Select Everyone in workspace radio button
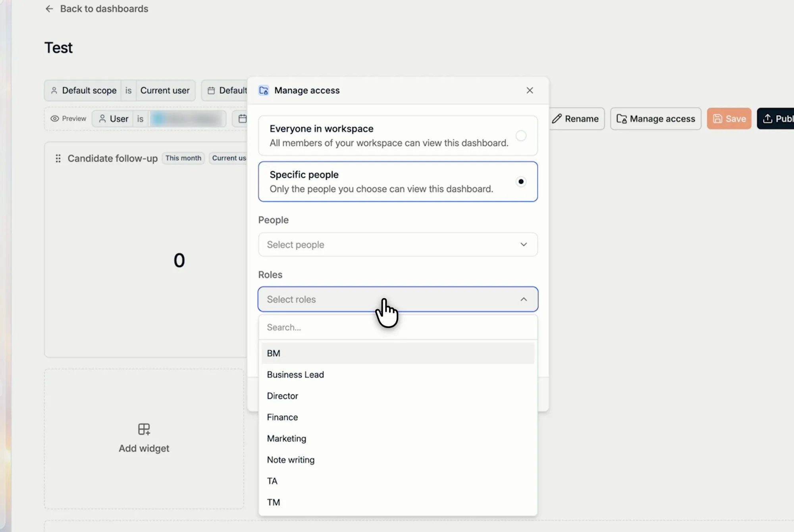This screenshot has height=532, width=794. tap(521, 136)
